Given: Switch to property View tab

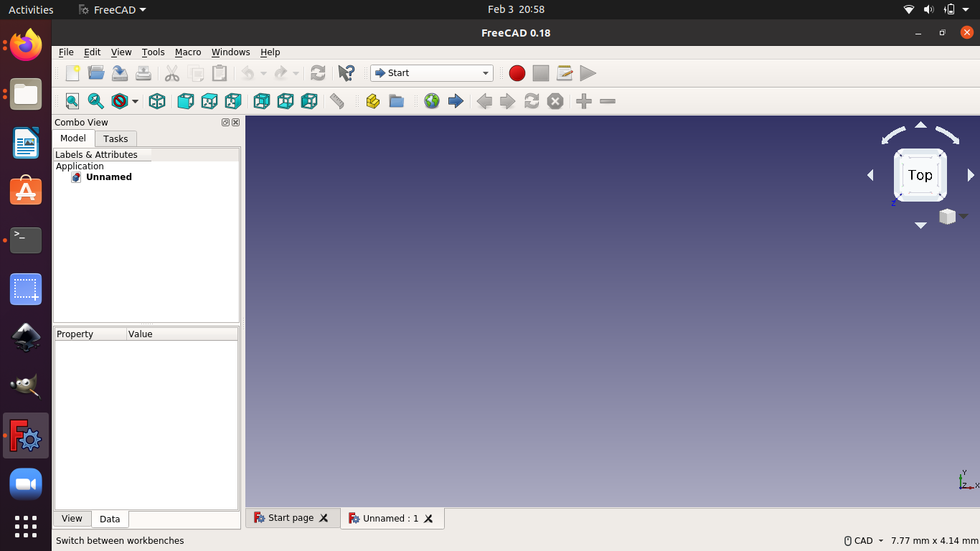Looking at the screenshot, I should (x=72, y=519).
